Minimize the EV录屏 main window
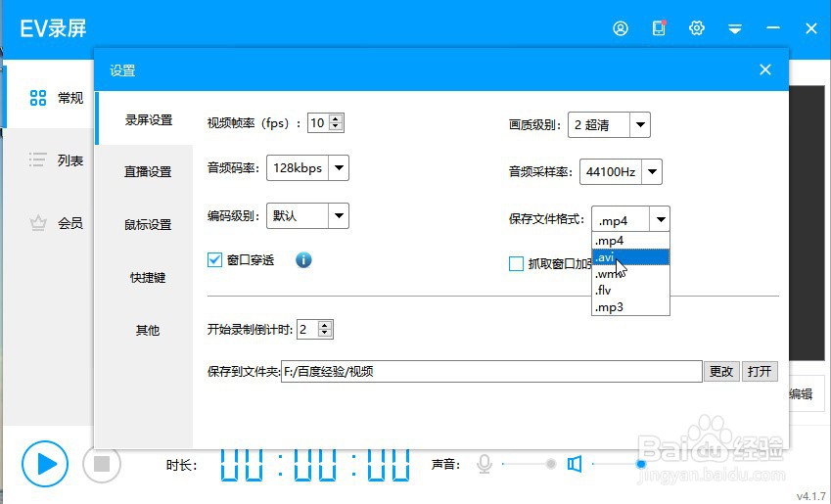 773,28
